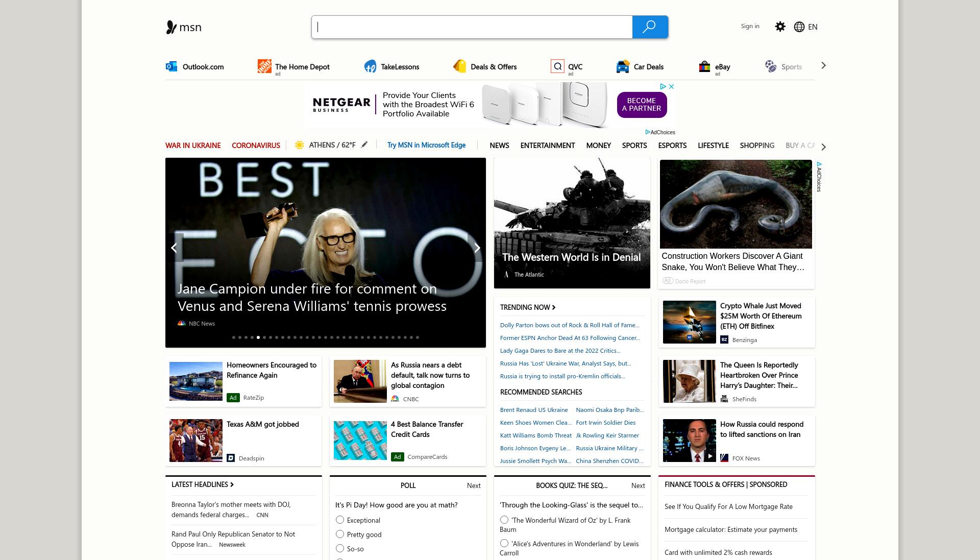Click the msn butterfly logo
This screenshot has width=980, height=560.
tap(171, 27)
